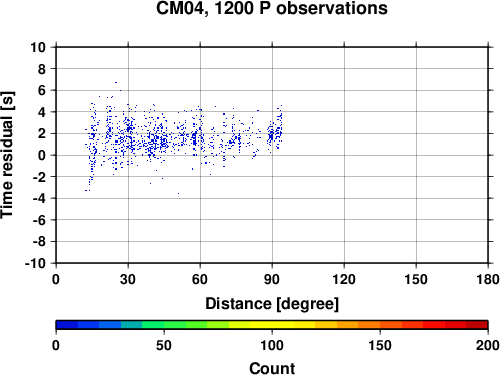Select the dark red end of the colorbar

(x=477, y=325)
